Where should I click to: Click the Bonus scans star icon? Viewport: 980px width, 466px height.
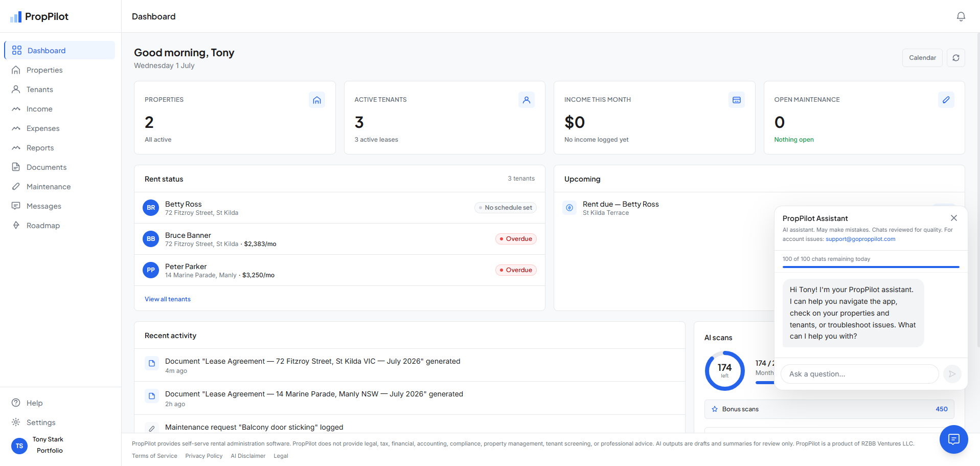tap(715, 409)
